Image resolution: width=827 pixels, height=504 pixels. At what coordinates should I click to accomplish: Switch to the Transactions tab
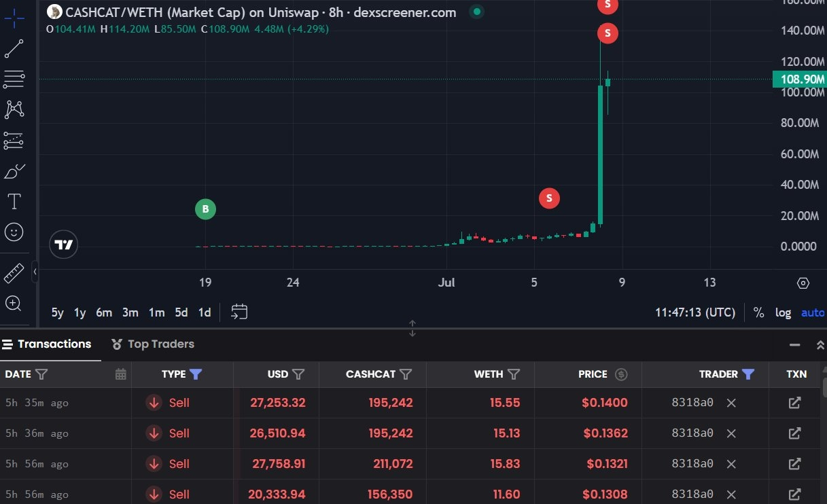point(48,344)
